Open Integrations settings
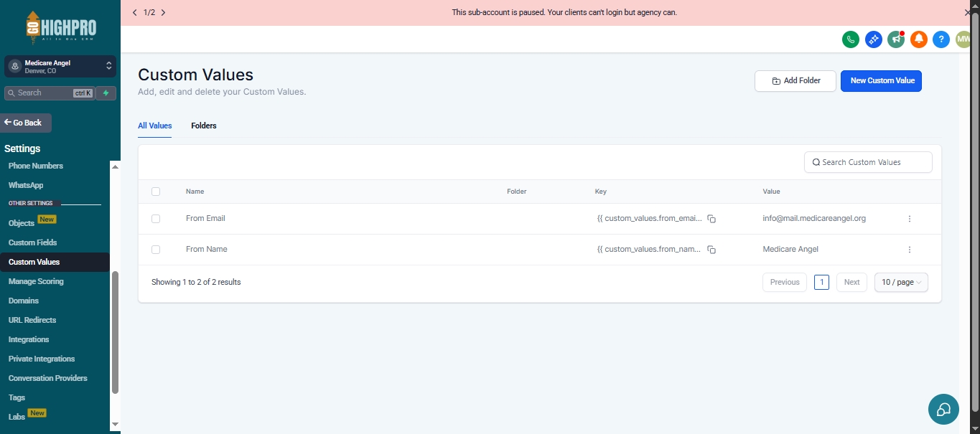 pyautogui.click(x=29, y=339)
